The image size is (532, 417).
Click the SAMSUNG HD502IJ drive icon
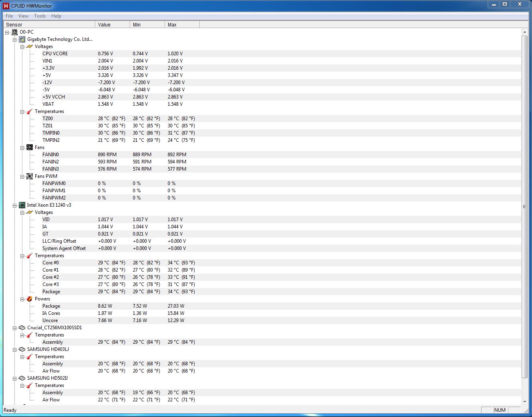(x=22, y=378)
